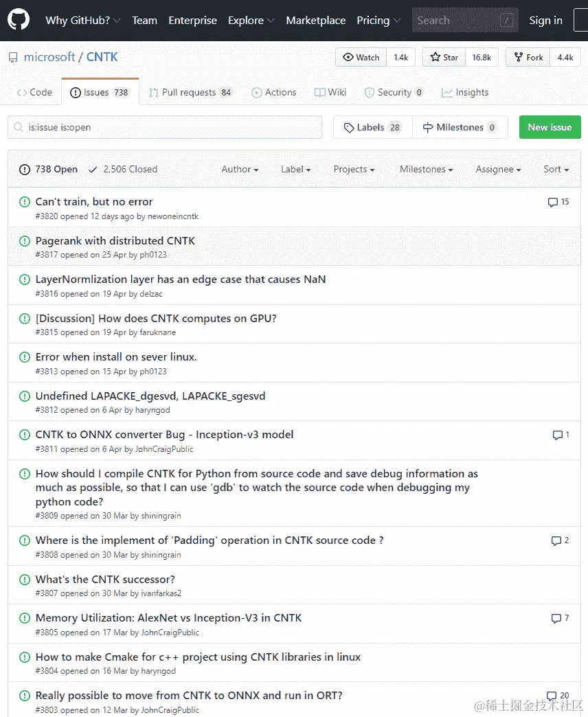This screenshot has height=717, width=588.
Task: Open the Assignee filter dropdown
Action: (498, 169)
